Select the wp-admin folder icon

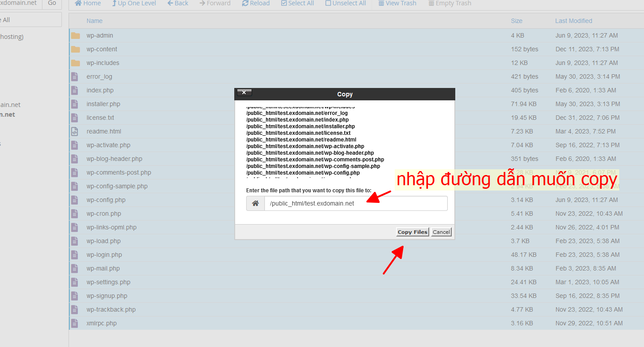click(x=76, y=35)
